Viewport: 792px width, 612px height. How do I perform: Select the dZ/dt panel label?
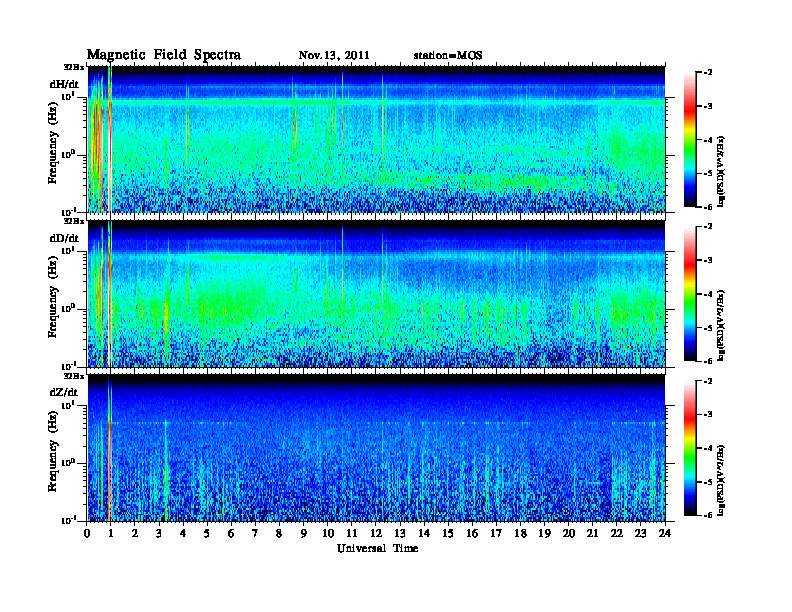pos(64,392)
